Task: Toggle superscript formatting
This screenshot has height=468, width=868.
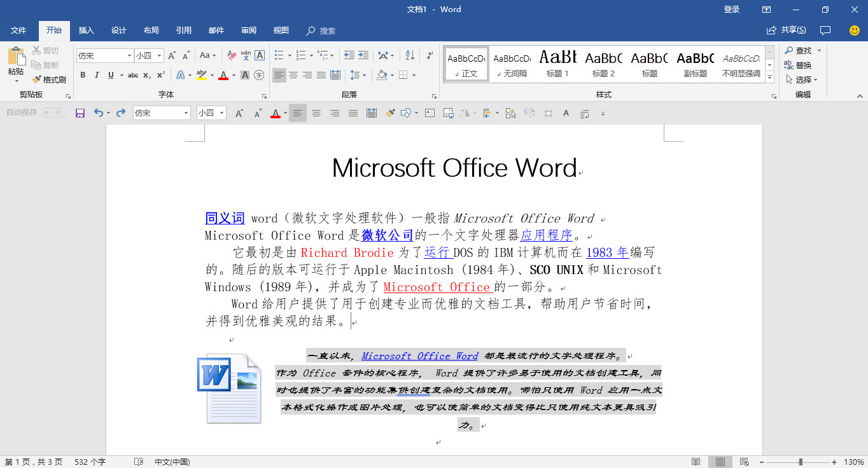Action: click(x=161, y=75)
